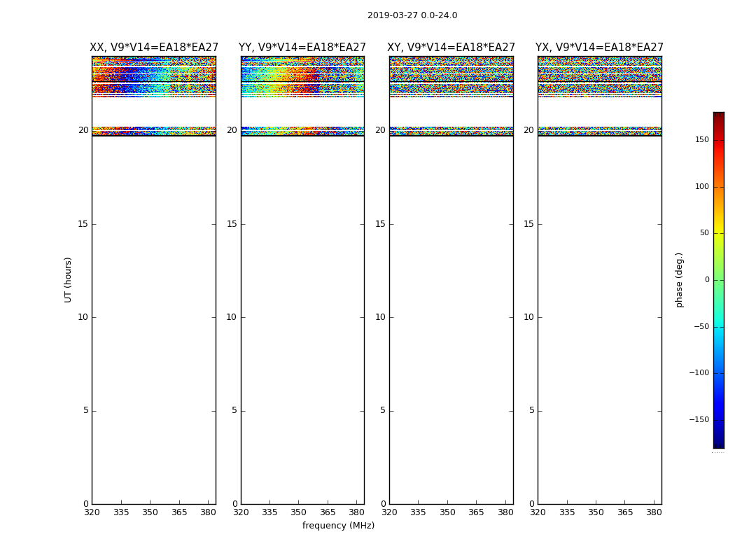Click the 350 tick label under XX panel
The image size is (735, 560).
tap(150, 512)
